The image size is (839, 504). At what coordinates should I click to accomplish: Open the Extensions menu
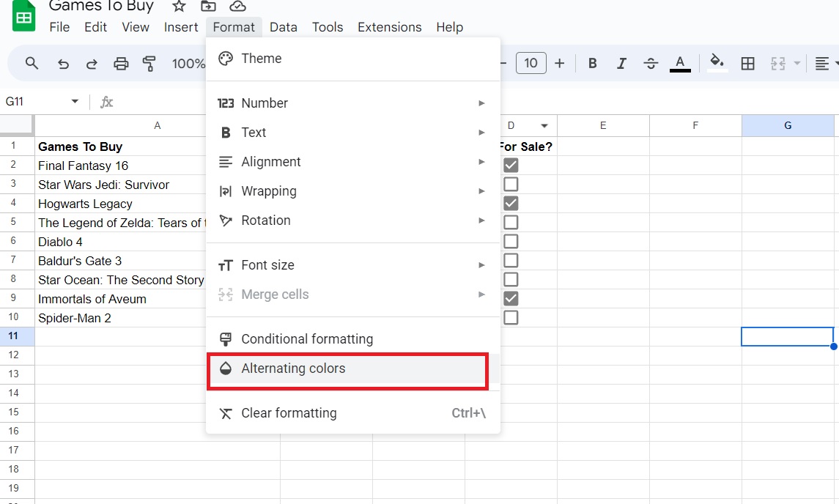click(x=390, y=27)
